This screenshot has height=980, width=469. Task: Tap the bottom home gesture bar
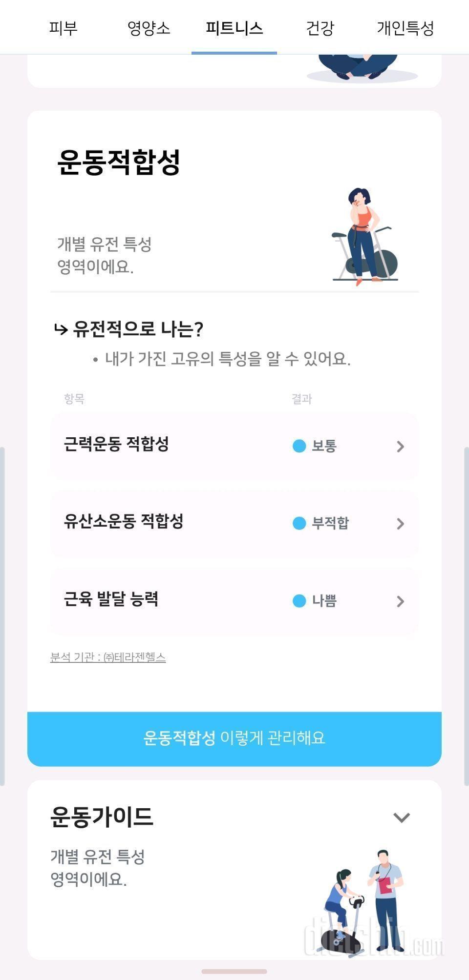tap(234, 971)
